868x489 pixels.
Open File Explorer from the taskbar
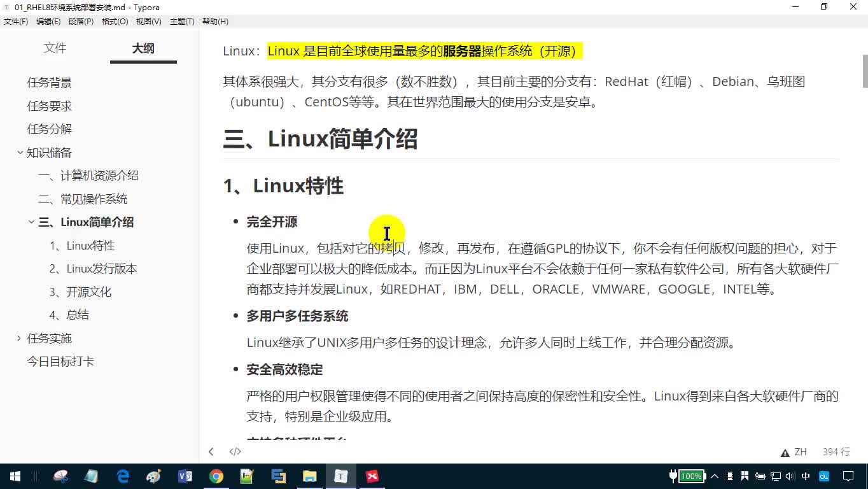(309, 476)
